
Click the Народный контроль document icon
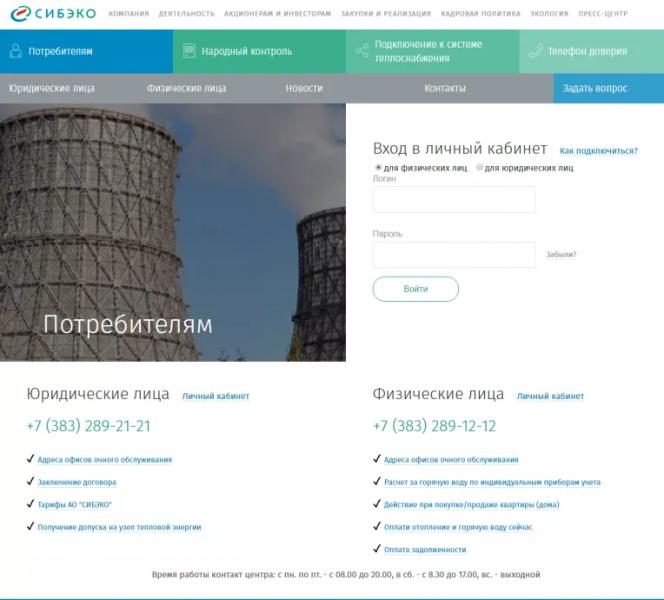(188, 51)
